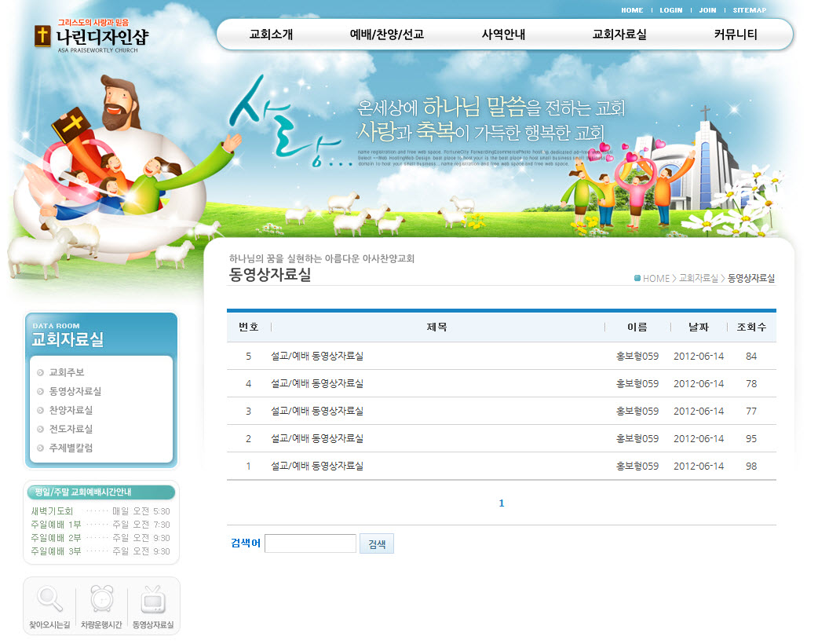
Task: Click the HOME breadcrumb icon
Action: (637, 278)
